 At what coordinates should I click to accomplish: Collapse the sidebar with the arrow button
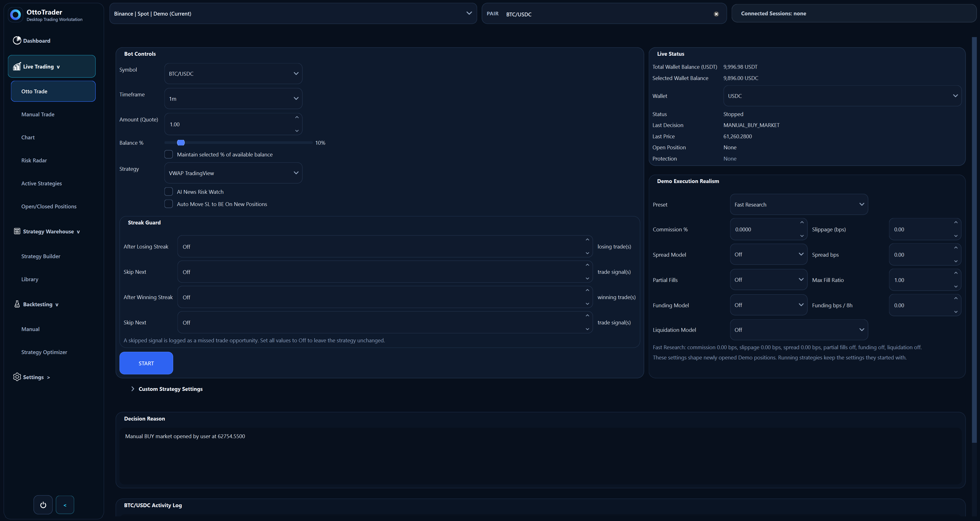point(65,505)
